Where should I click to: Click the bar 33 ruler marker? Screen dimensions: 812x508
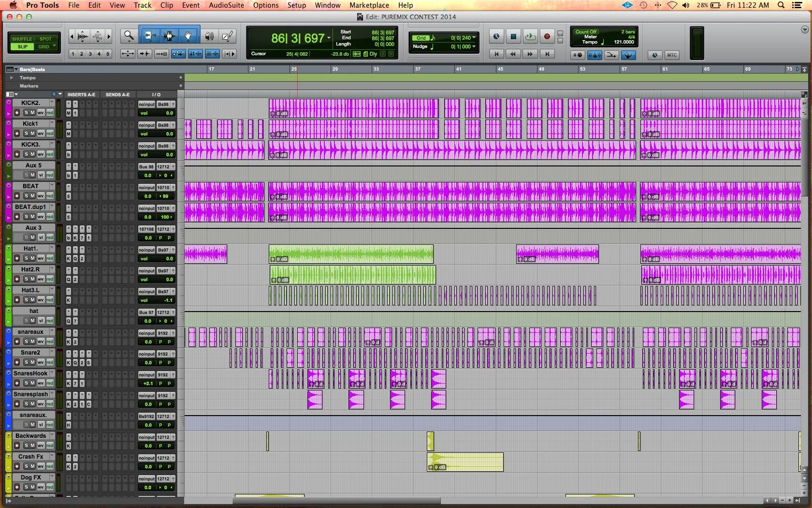(376, 69)
